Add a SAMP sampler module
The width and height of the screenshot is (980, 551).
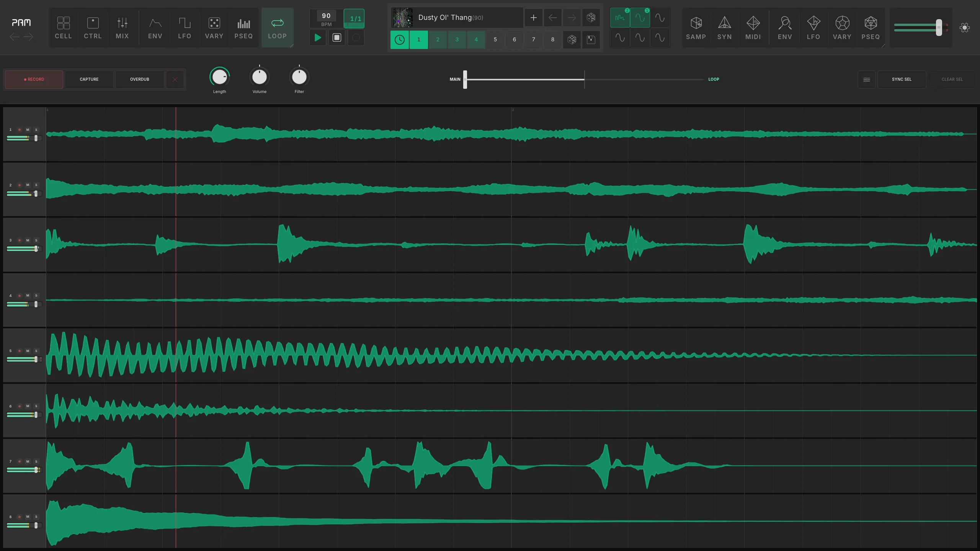coord(696,28)
